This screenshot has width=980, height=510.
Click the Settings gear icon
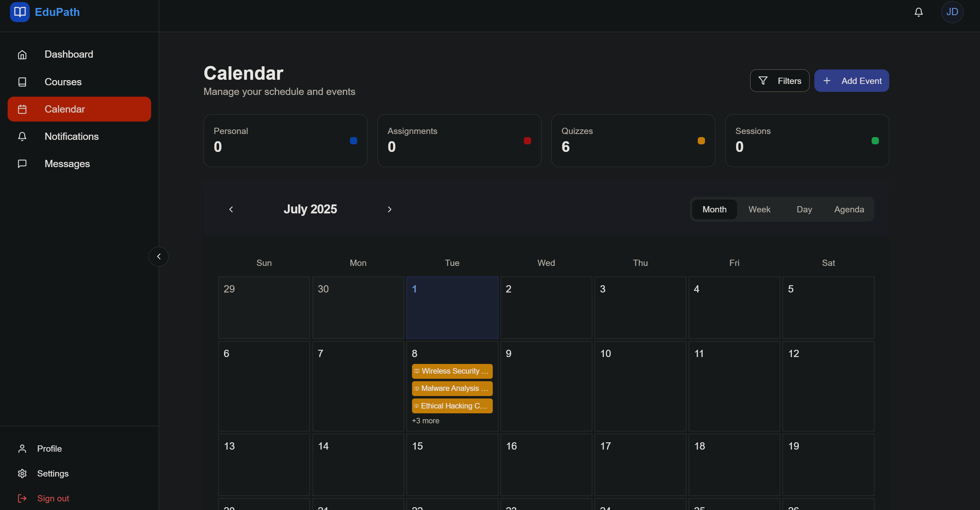click(x=22, y=473)
